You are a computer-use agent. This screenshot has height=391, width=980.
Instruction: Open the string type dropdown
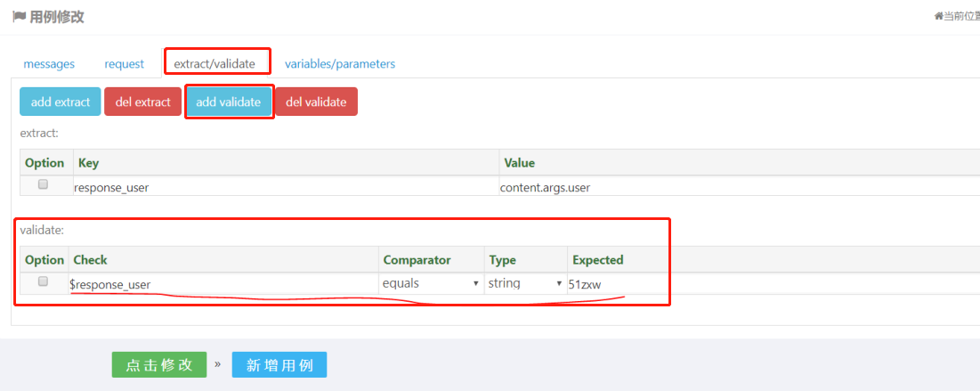[526, 283]
